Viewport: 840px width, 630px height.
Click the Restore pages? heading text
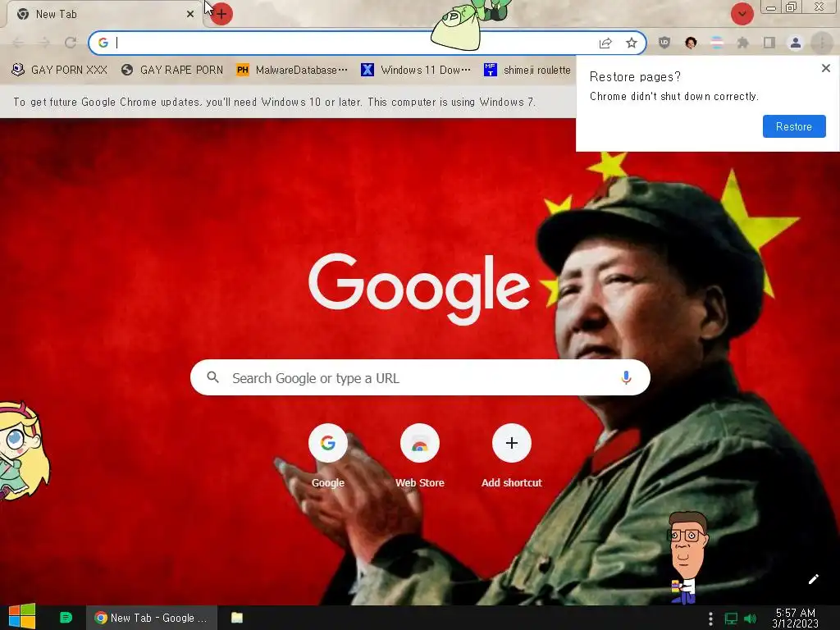point(635,76)
